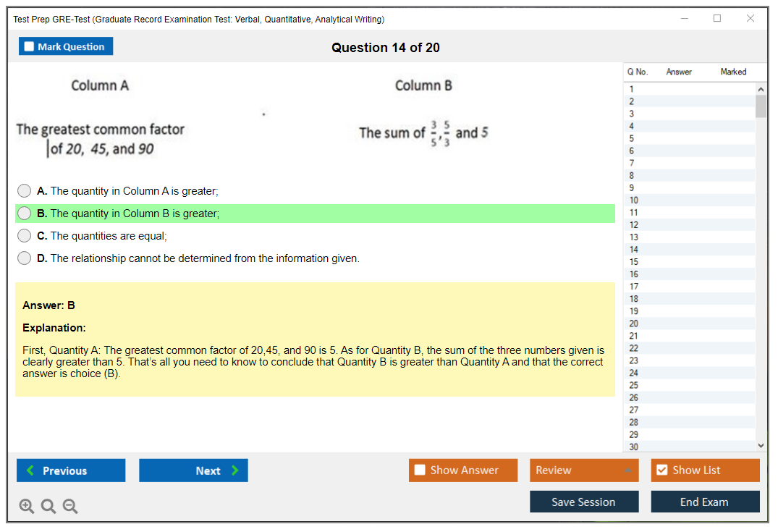778x532 pixels.
Task: Click the reset zoom magnifier icon
Action: point(48,507)
